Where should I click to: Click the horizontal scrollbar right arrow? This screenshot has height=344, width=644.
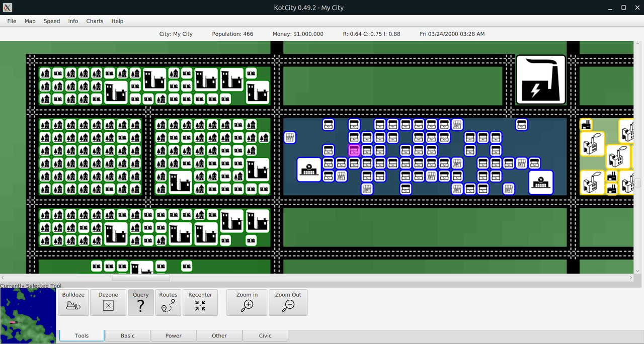coord(631,278)
